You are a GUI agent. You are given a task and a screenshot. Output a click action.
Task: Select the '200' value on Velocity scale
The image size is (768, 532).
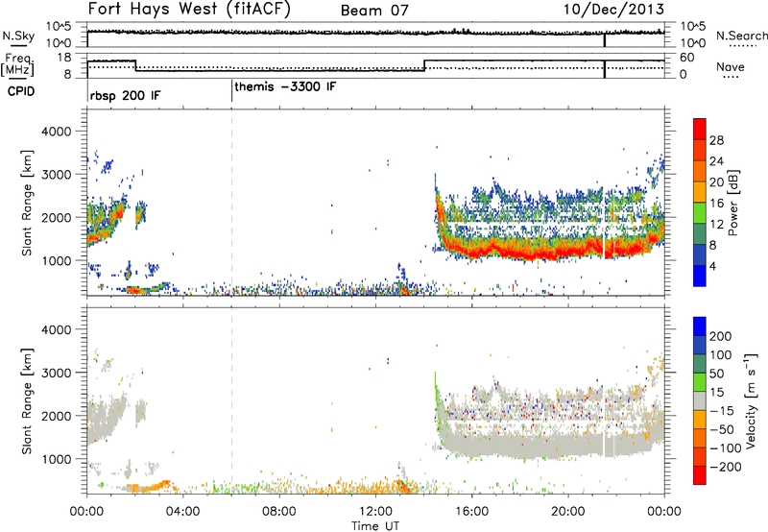[x=721, y=336]
